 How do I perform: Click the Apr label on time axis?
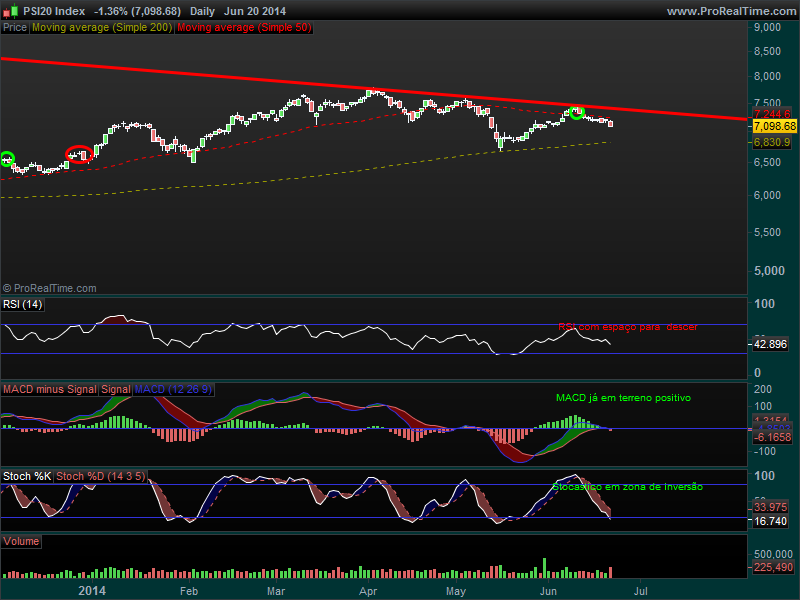pos(368,591)
